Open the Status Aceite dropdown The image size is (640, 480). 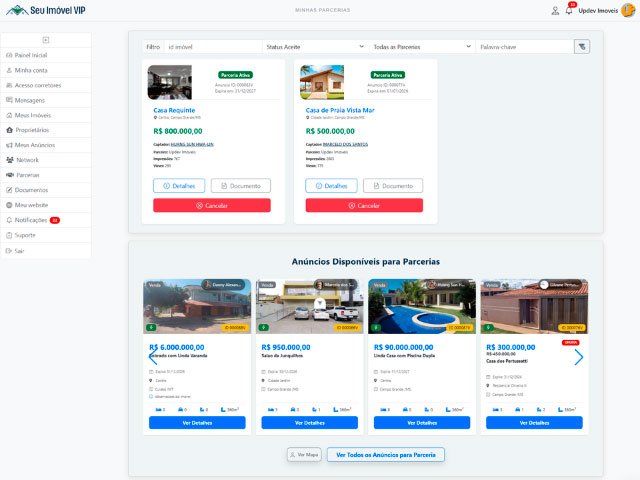point(315,47)
